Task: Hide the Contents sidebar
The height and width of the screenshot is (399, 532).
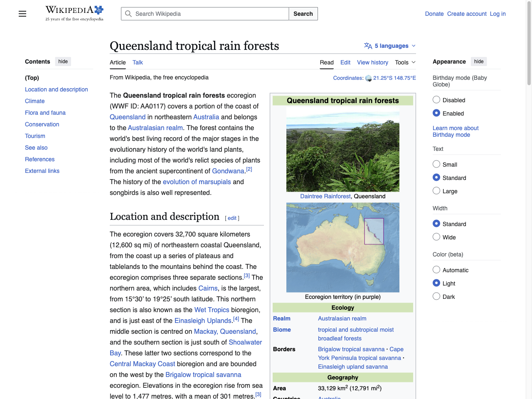Action: click(63, 61)
